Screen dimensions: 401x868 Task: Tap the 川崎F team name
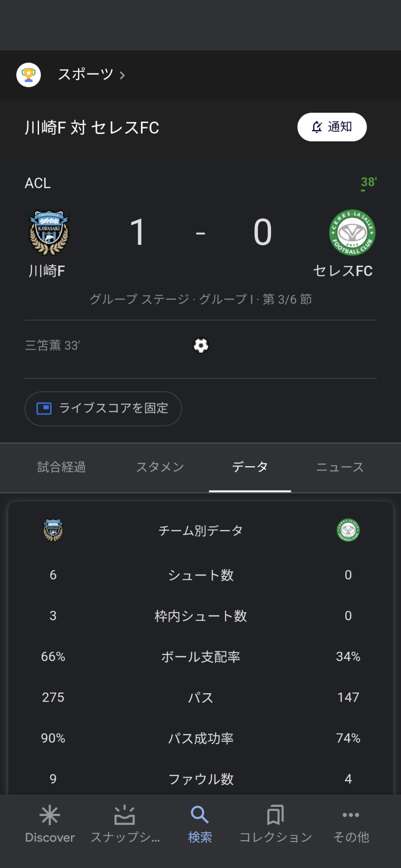(x=46, y=271)
